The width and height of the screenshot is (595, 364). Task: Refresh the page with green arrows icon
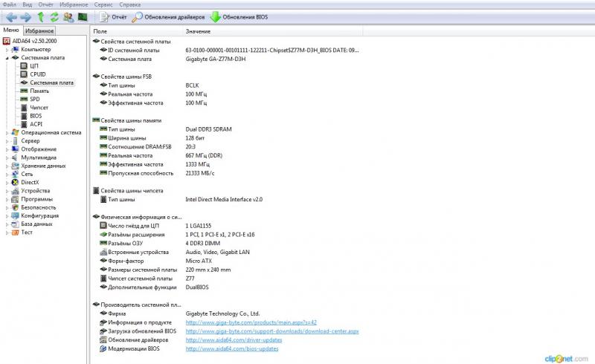[x=54, y=17]
